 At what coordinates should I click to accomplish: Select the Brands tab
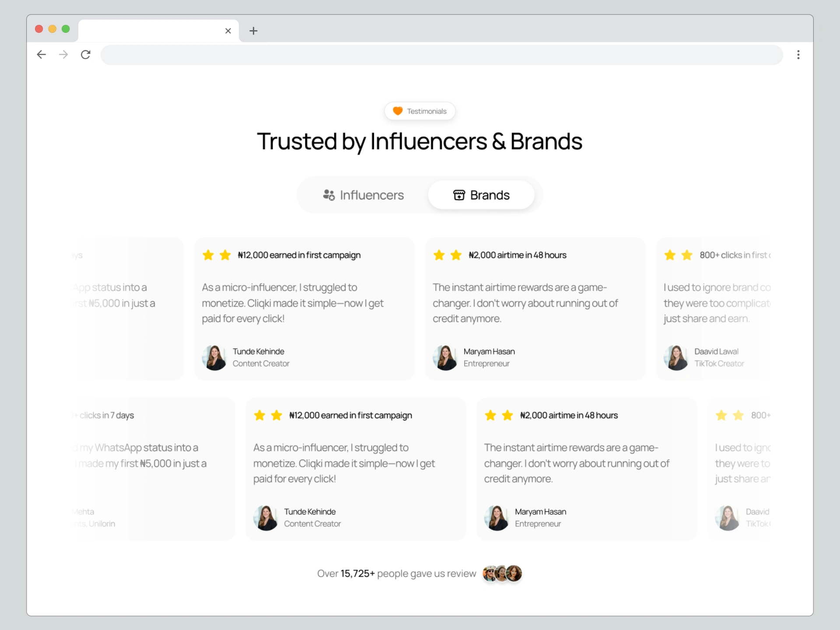tap(481, 195)
